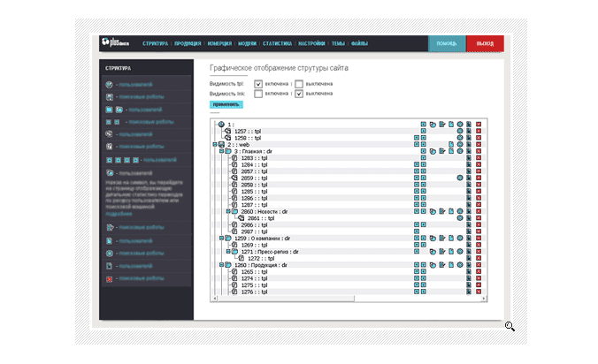Click the применить apply button

click(226, 104)
